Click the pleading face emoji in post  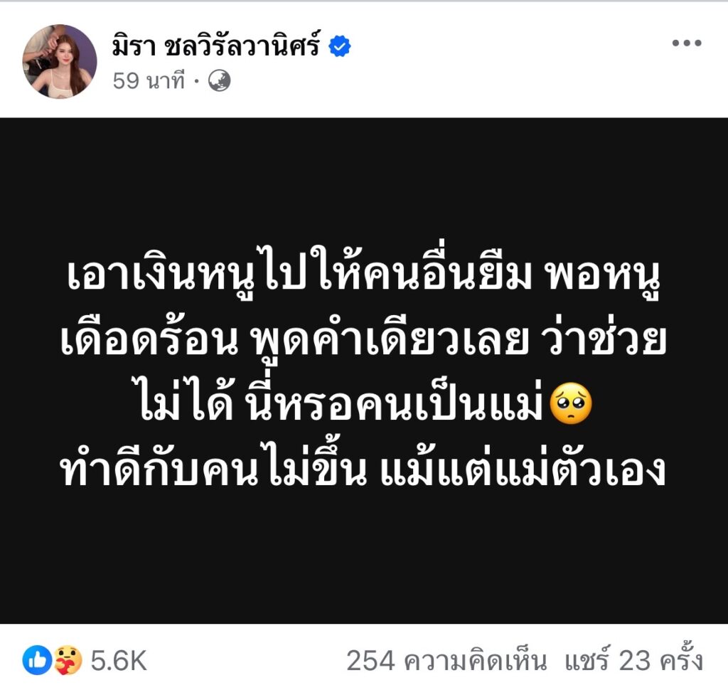pyautogui.click(x=571, y=403)
